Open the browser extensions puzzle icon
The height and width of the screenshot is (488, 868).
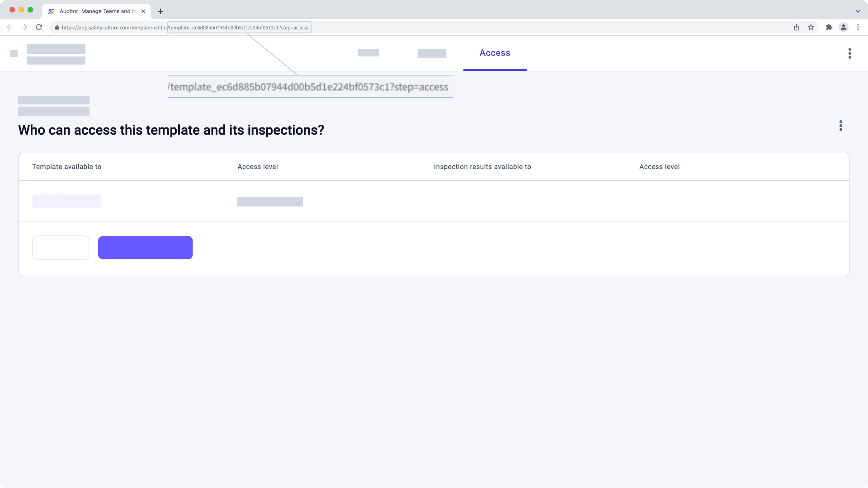click(x=829, y=27)
